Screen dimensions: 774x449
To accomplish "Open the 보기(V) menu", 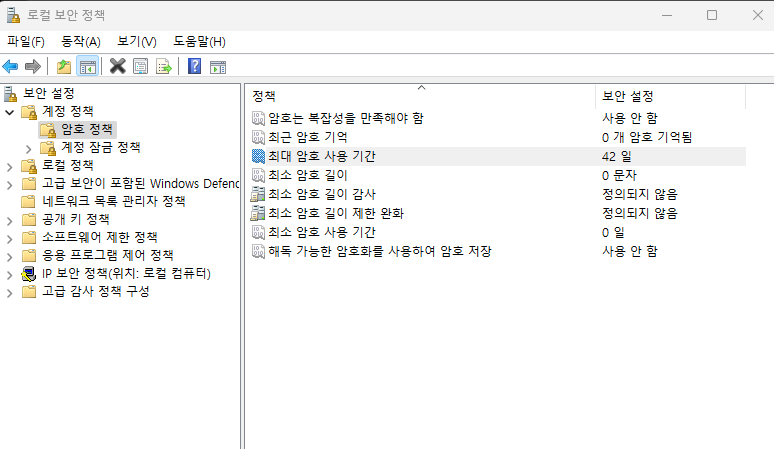I will click(137, 41).
